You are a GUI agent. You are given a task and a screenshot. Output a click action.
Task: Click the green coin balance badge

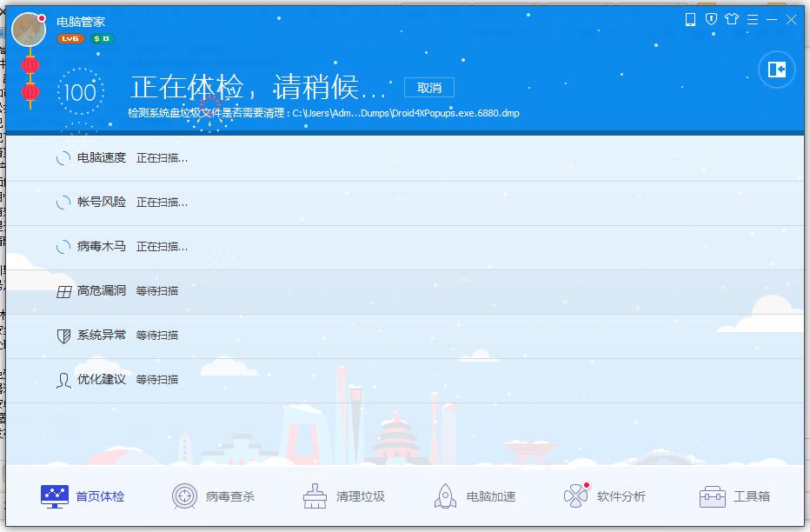coord(102,39)
